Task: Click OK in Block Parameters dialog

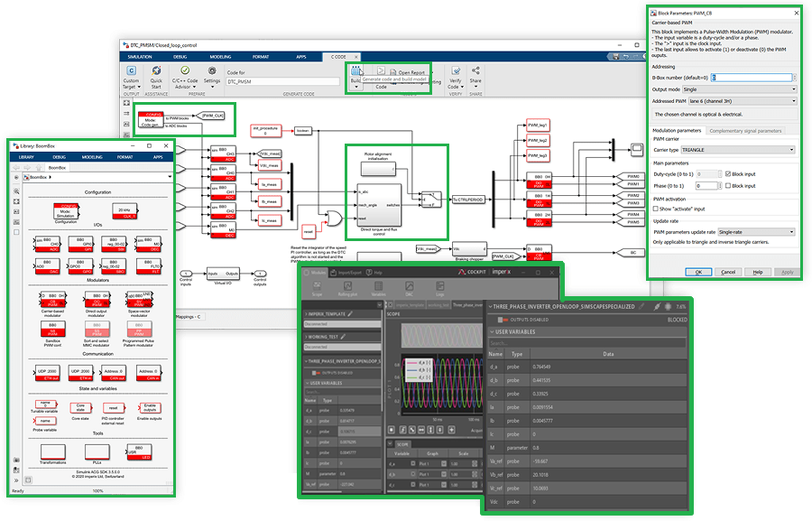Action: (698, 272)
